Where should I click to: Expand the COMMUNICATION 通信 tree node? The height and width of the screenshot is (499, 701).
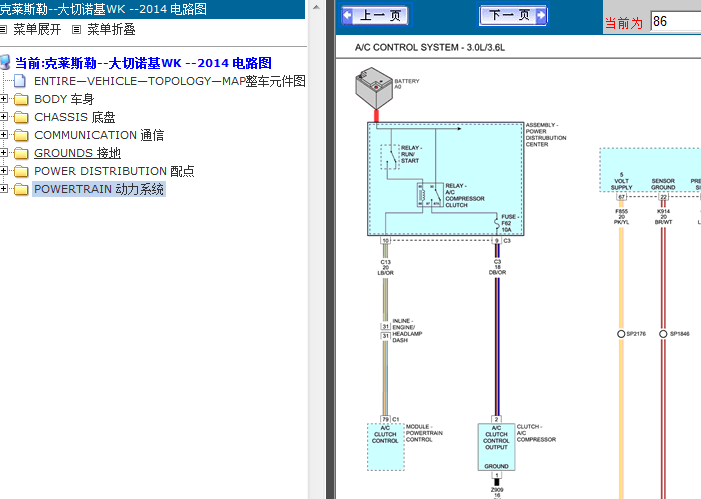(4, 135)
